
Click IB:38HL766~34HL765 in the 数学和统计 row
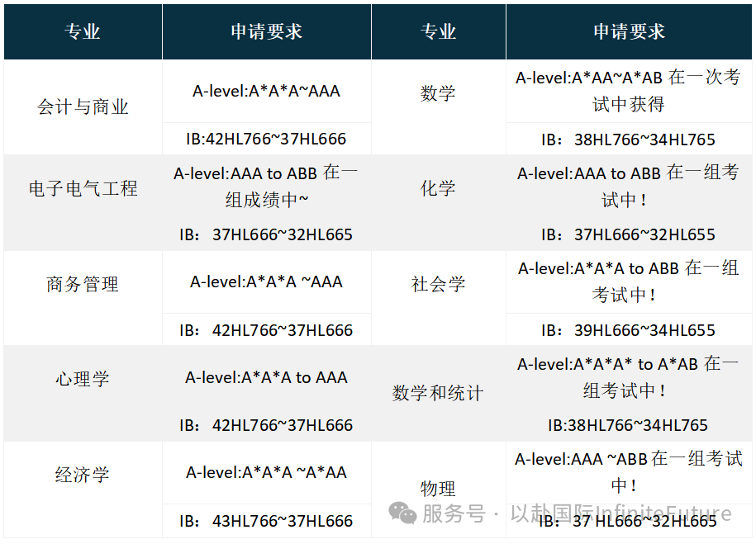[x=629, y=425]
